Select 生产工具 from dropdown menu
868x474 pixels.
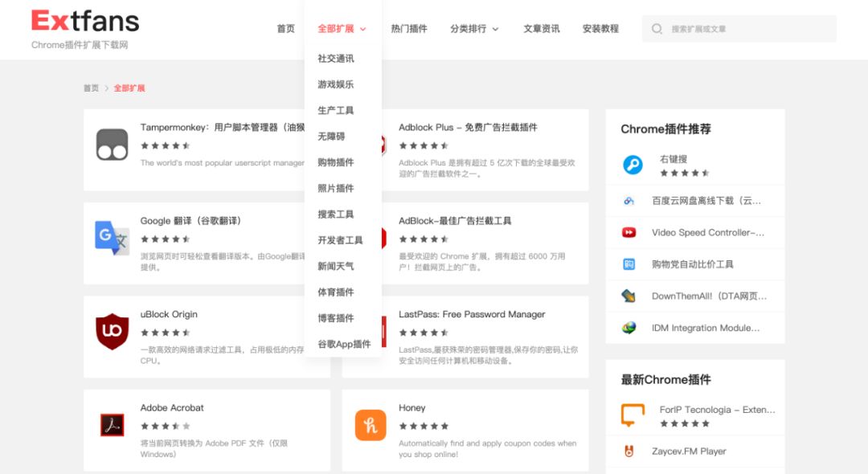[x=336, y=110]
